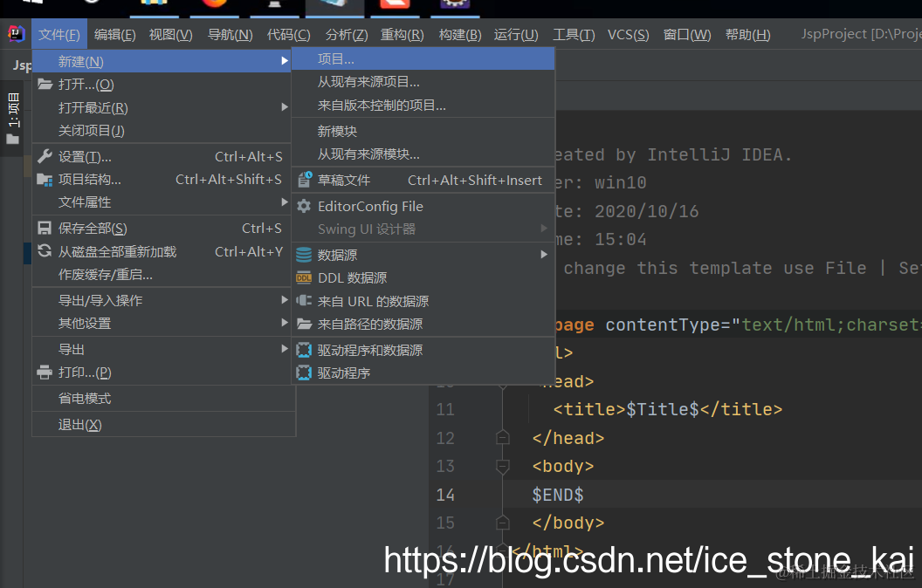
Task: Choose 退出(X) to quit
Action: (x=163, y=424)
